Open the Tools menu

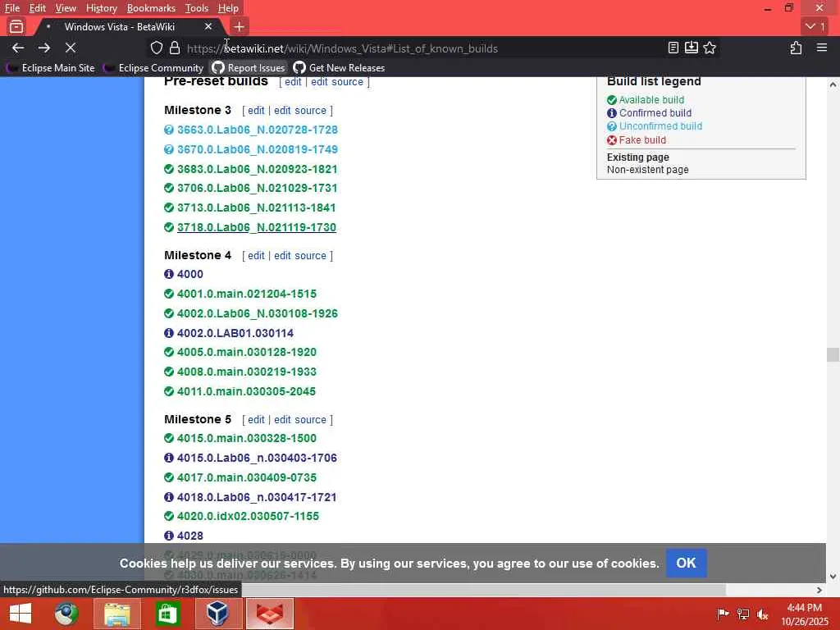[x=197, y=8]
